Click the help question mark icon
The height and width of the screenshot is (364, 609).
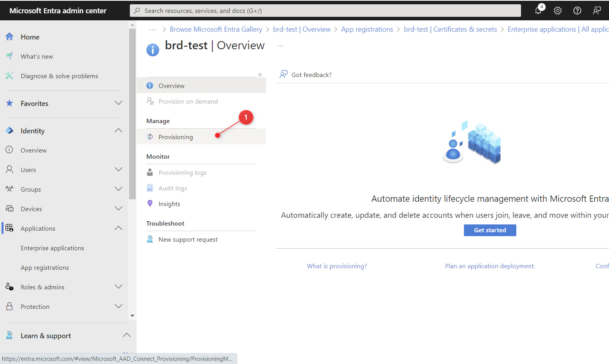coord(577,11)
